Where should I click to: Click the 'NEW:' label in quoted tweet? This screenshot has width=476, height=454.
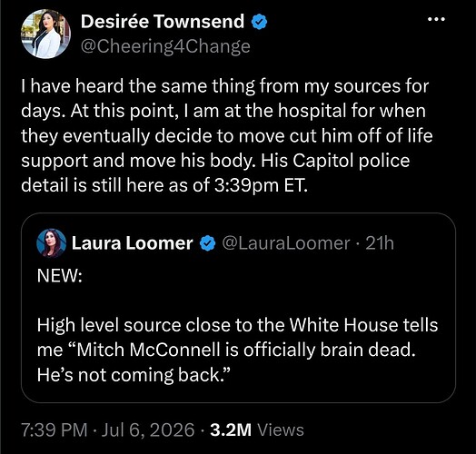(60, 275)
